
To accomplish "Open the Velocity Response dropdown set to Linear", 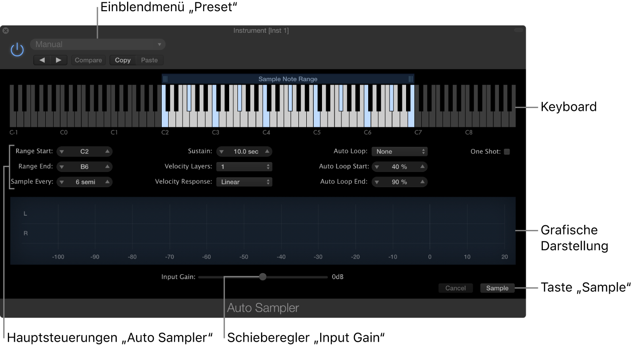I will point(244,181).
